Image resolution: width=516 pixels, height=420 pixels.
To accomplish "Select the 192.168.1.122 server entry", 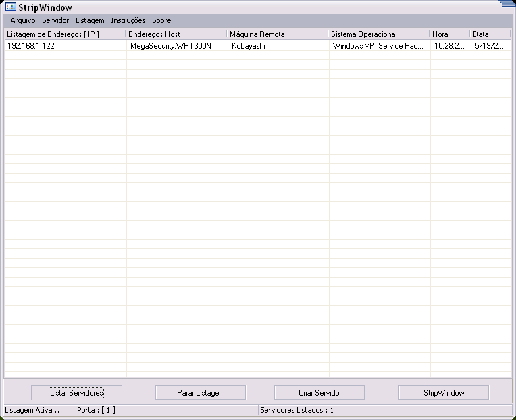I will coord(31,47).
